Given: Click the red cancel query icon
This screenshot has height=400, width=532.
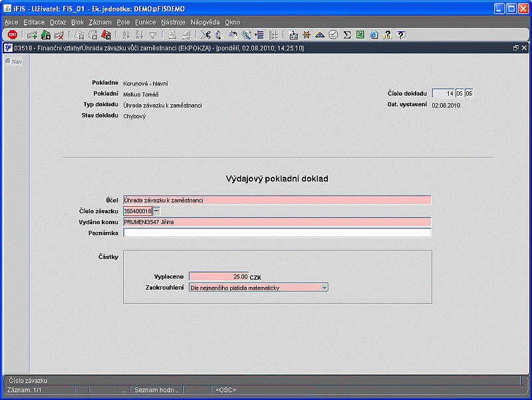Looking at the screenshot, I should (106, 35).
